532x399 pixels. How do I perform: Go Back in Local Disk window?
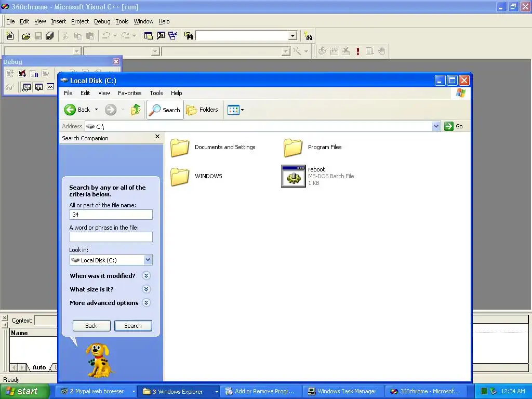[77, 110]
